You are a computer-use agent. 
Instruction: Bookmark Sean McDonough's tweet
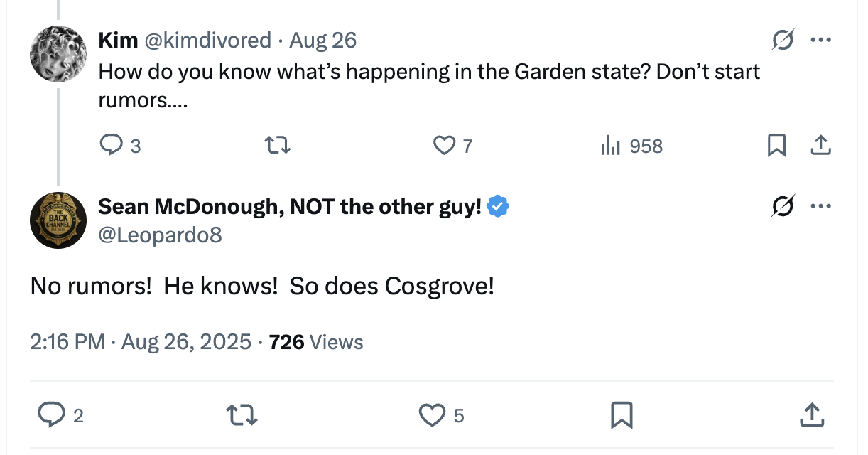[x=622, y=415]
